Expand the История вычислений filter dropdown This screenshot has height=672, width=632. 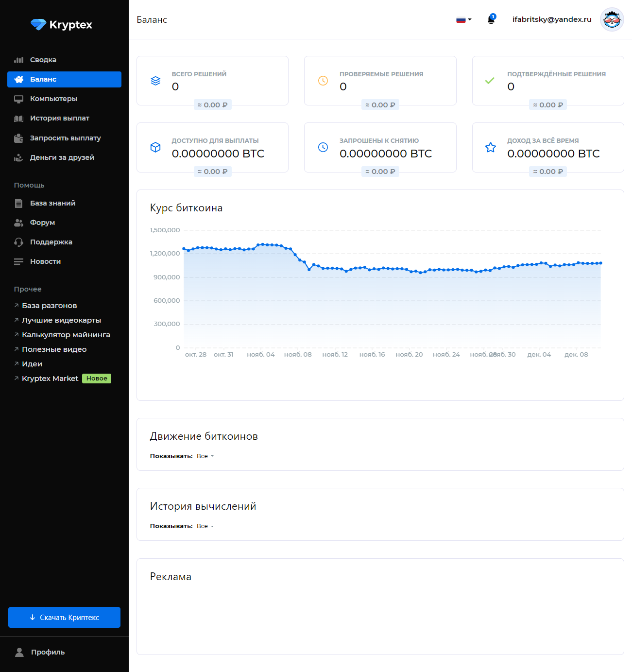click(205, 526)
